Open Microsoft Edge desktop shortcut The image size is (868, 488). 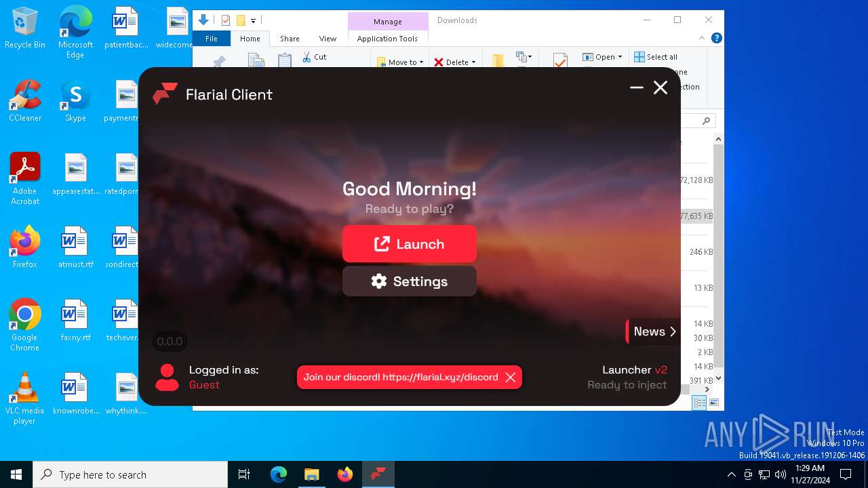pyautogui.click(x=75, y=32)
